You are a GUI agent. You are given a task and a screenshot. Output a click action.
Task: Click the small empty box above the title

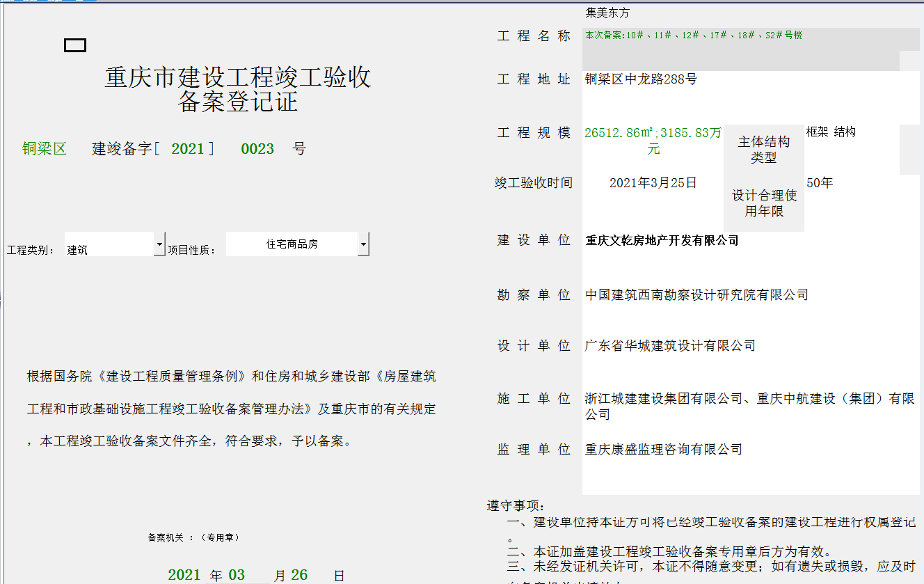tap(75, 45)
